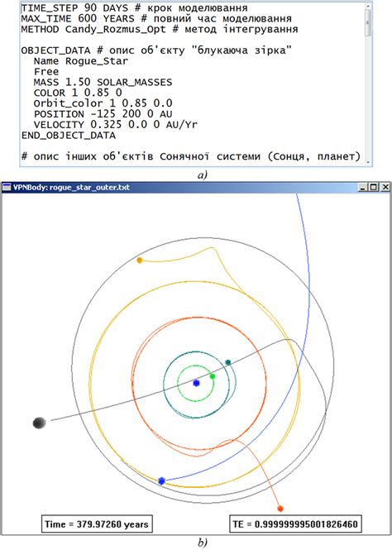This screenshot has height=550, width=392.
Task: Close the VPNBody window
Action: pyautogui.click(x=385, y=187)
